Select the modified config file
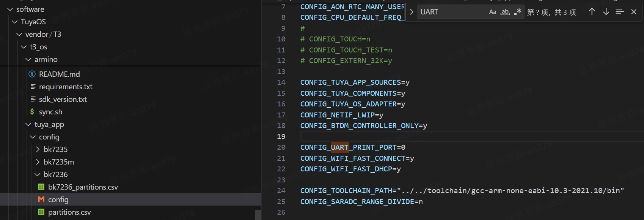Viewport: 644px width, 220px height. (x=58, y=199)
